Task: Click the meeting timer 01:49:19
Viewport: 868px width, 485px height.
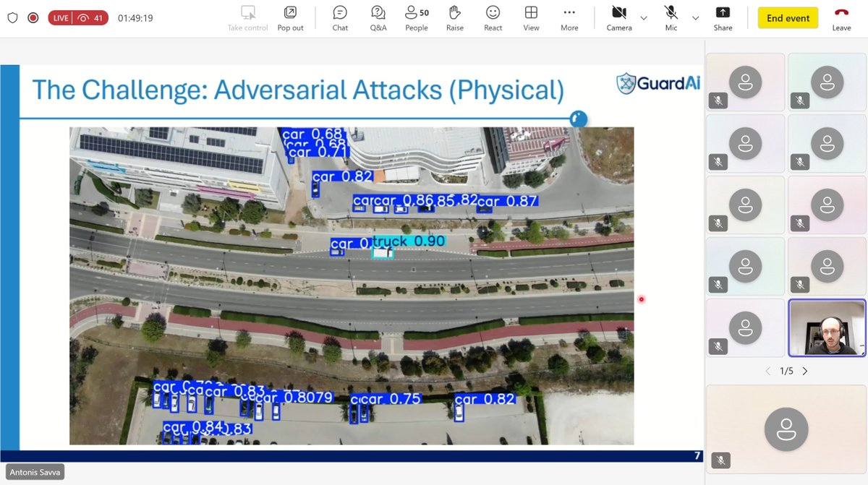Action: [135, 18]
